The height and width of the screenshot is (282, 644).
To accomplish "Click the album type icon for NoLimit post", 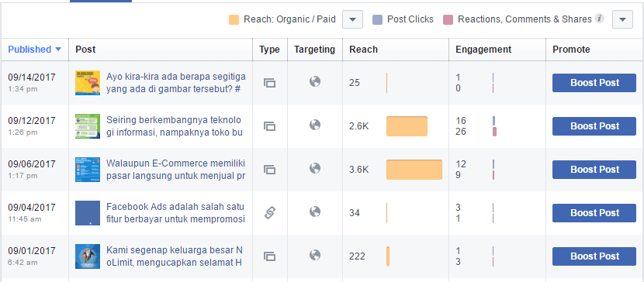I will [269, 256].
